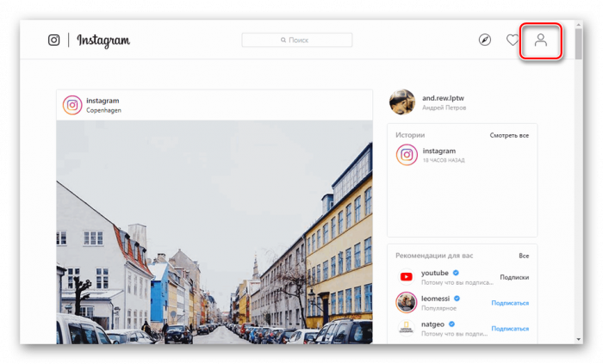
Task: Click the and.rew.lptw profile photo
Action: point(402,102)
